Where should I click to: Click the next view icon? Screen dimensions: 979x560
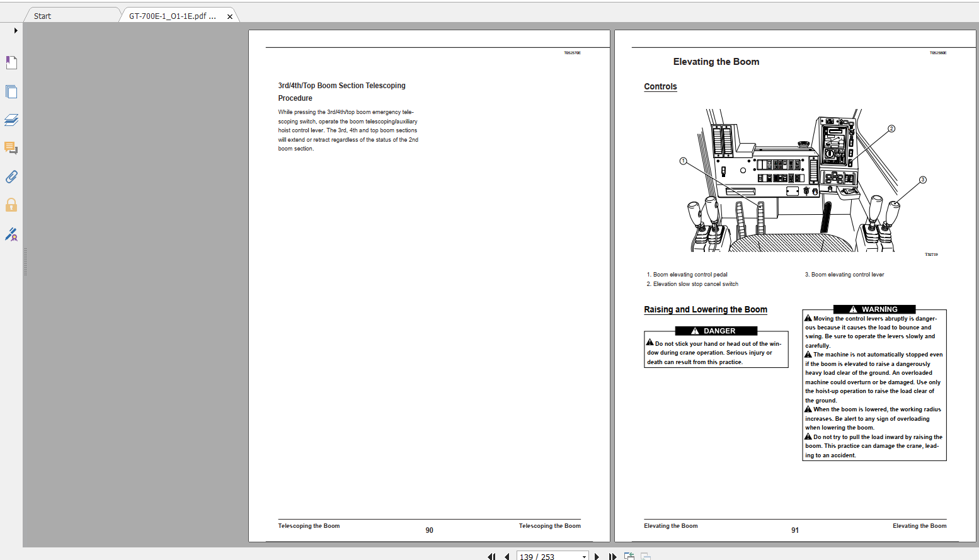[x=645, y=556]
